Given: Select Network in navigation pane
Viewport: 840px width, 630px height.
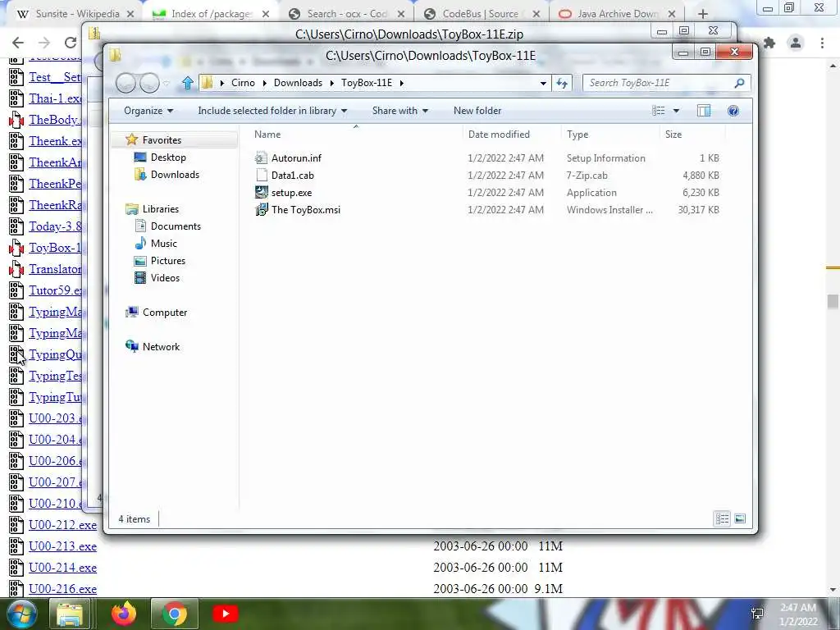Looking at the screenshot, I should click(x=161, y=347).
